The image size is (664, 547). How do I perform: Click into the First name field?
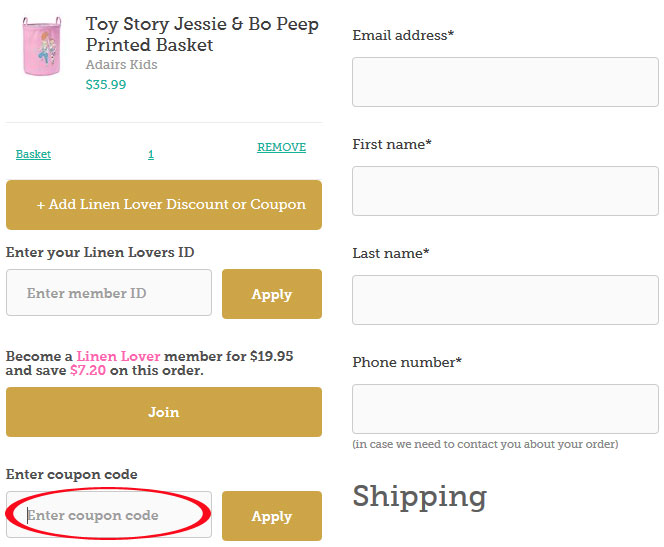click(505, 191)
